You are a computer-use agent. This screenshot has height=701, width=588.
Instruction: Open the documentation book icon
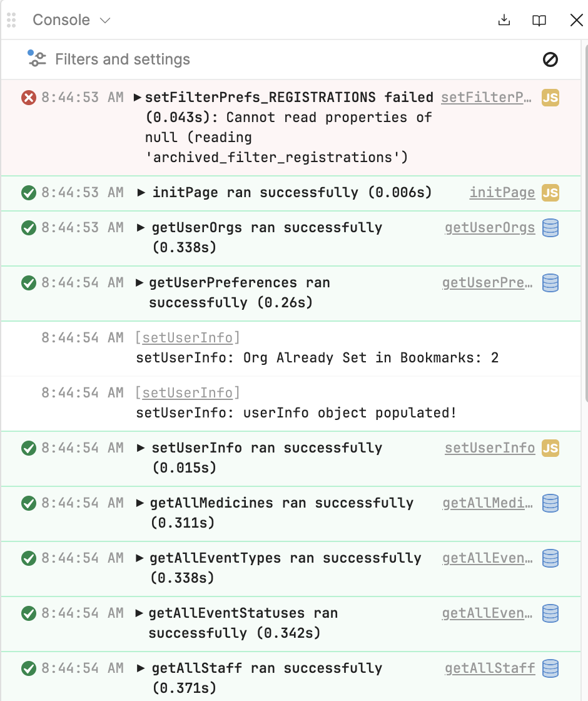(x=539, y=21)
